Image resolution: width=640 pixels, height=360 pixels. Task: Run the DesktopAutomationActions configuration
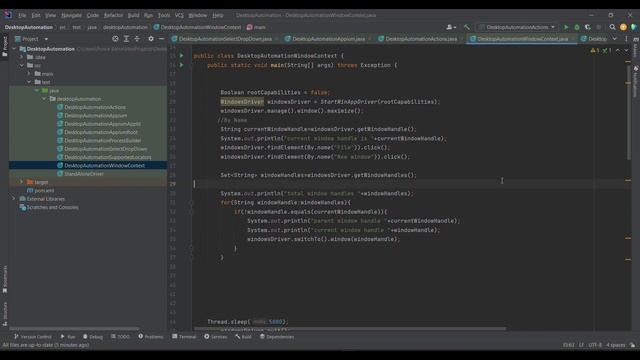tap(566, 27)
